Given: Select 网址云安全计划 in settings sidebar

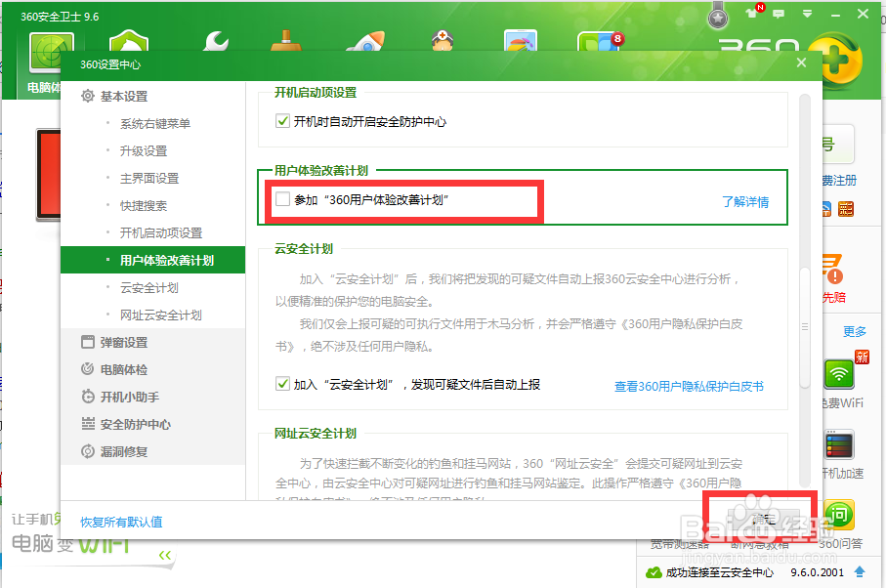Looking at the screenshot, I should [161, 315].
